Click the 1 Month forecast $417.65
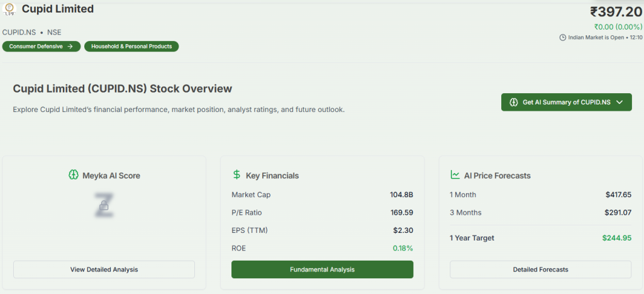644x294 pixels. click(x=619, y=195)
